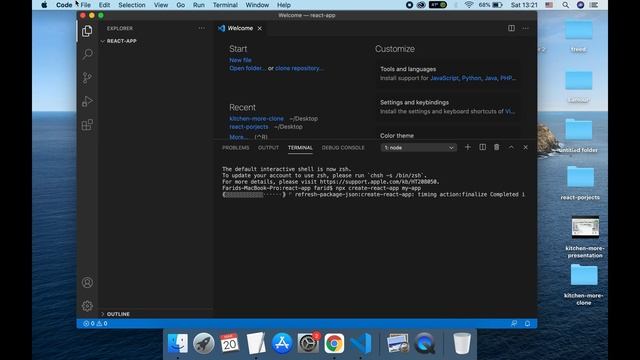Open the Source Control view
Viewport: 640px width, 360px height.
87,78
